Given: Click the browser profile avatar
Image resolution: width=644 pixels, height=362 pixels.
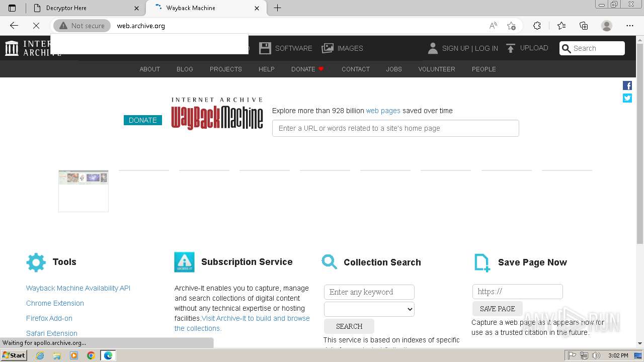Looking at the screenshot, I should pos(607,26).
